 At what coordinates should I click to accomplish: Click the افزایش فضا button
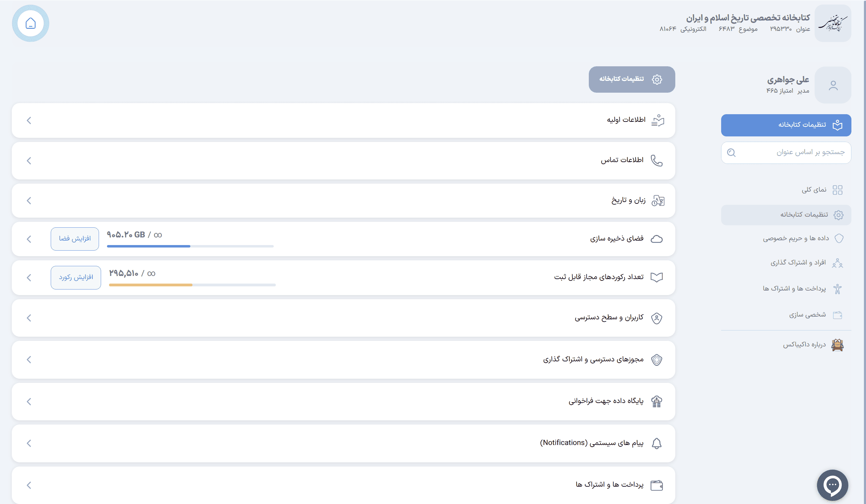click(75, 239)
